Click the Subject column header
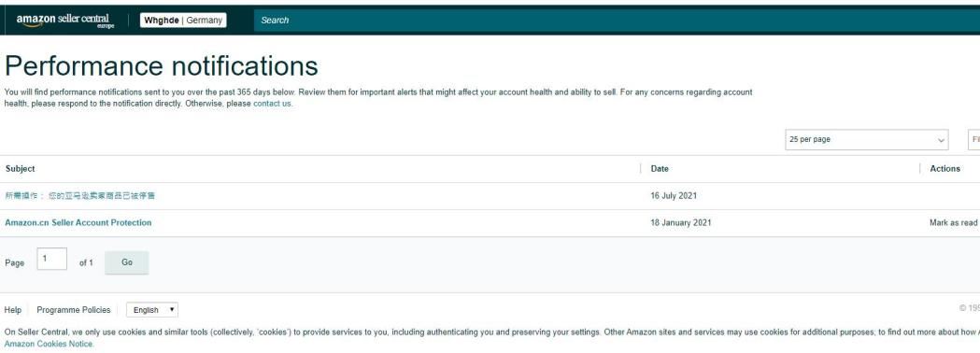 (20, 169)
